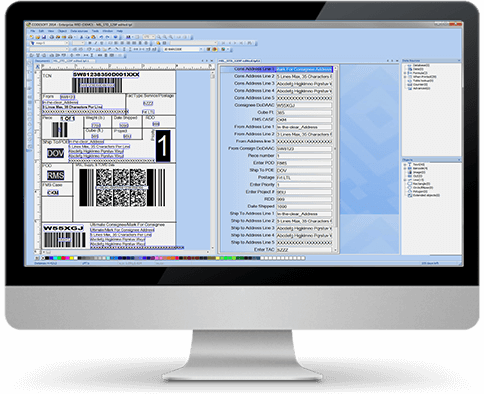
Task: Open the Objects panel header dropdown arrow
Action: pos(459,160)
